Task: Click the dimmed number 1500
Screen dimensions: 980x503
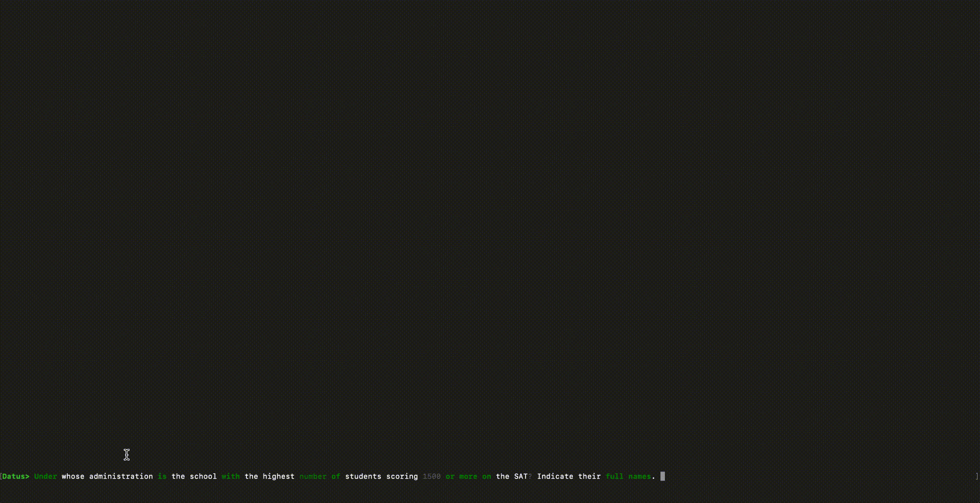Action: point(432,476)
